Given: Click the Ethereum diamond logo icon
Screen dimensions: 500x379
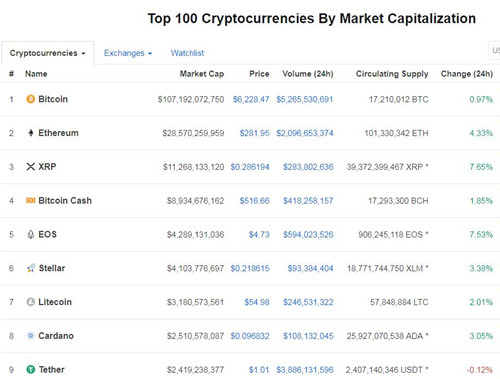Looking at the screenshot, I should 31,133.
